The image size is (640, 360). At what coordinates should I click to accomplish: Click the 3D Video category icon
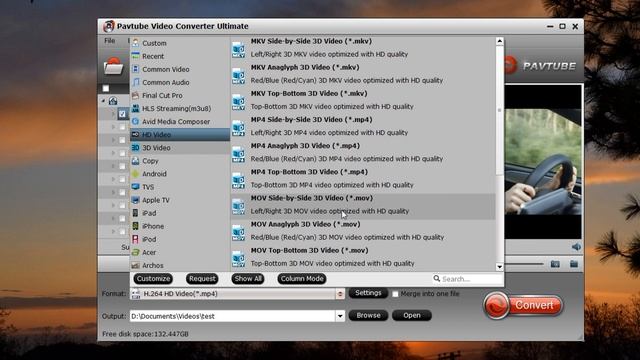136,147
